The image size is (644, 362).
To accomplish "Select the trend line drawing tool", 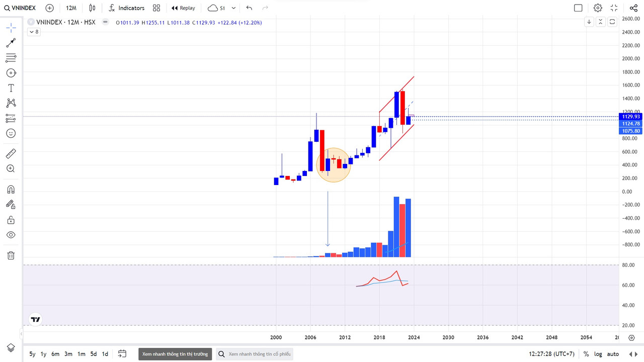I will click(11, 43).
